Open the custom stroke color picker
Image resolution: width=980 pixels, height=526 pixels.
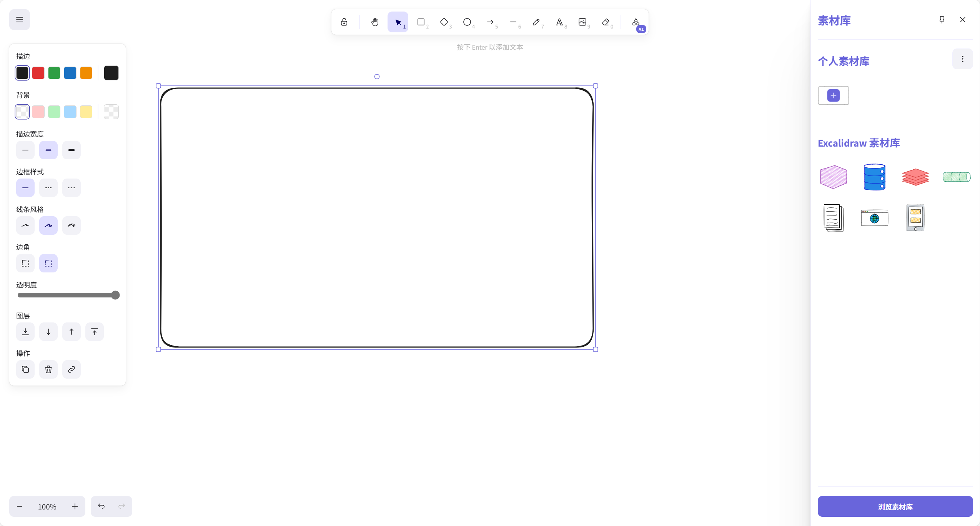tap(111, 73)
